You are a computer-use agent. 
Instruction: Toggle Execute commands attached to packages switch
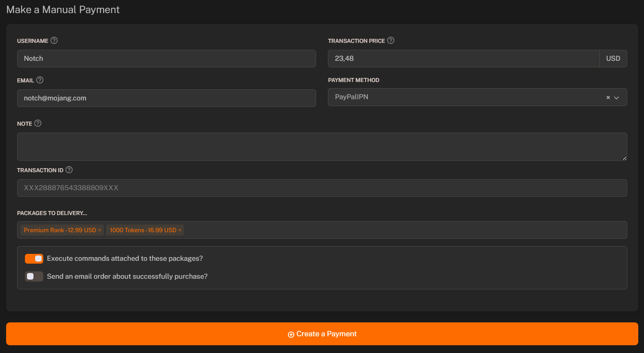(34, 259)
